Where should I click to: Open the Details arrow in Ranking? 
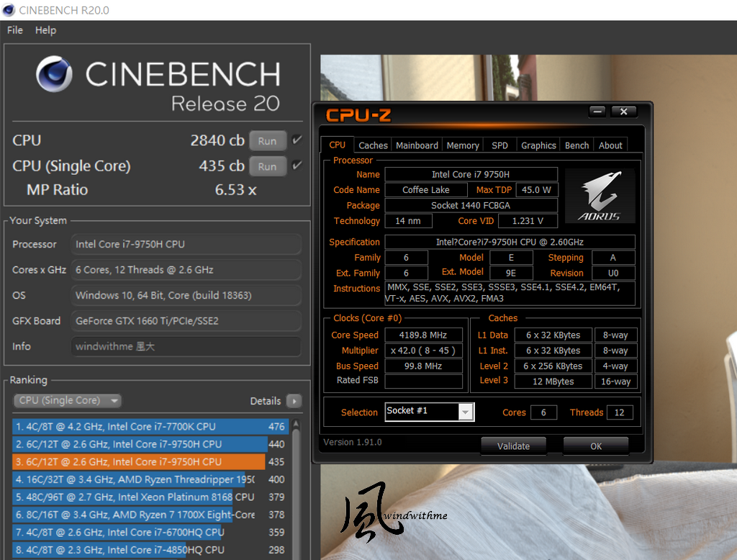tap(294, 401)
